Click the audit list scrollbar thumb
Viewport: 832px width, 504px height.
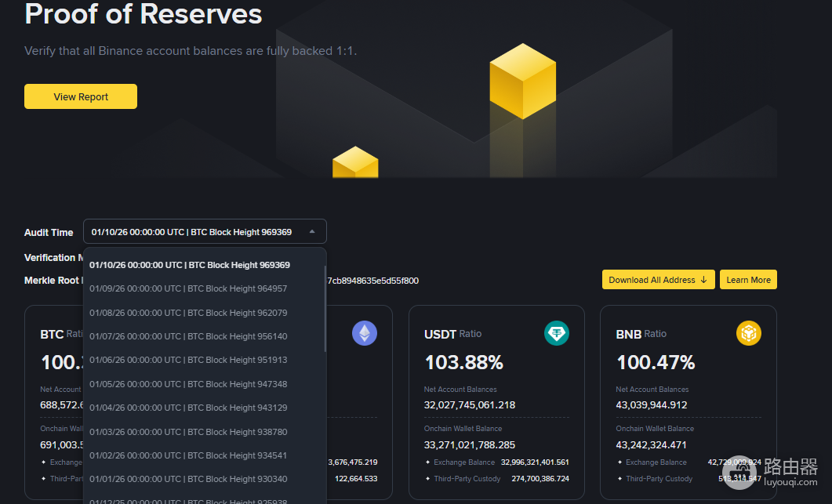(x=325, y=309)
